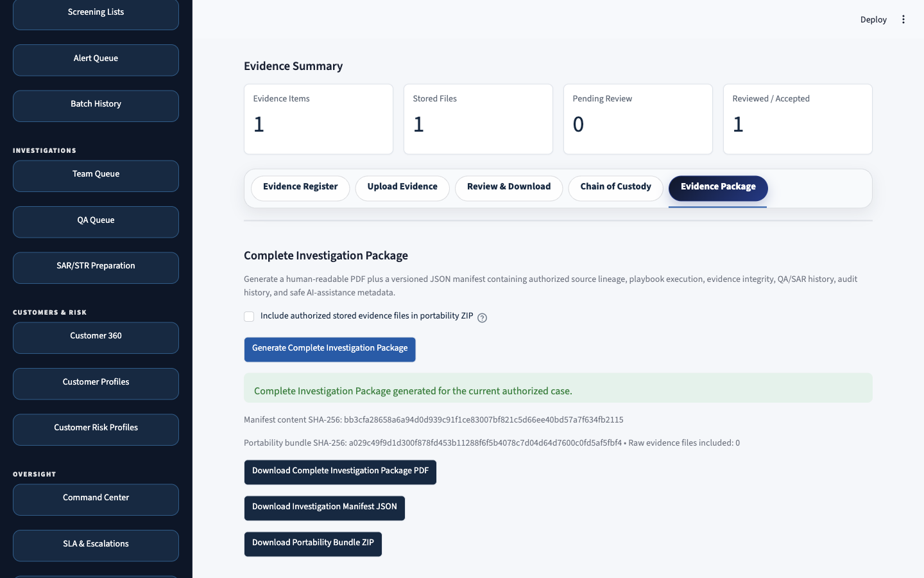Click the Stored Files summary card
The height and width of the screenshot is (578, 924).
point(478,119)
